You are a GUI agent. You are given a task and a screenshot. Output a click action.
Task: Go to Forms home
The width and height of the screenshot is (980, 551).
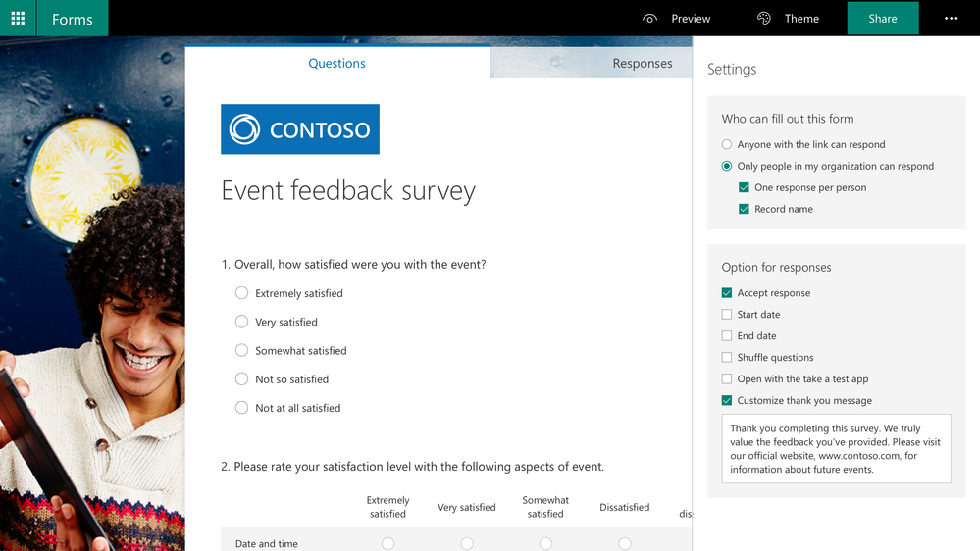pos(72,19)
